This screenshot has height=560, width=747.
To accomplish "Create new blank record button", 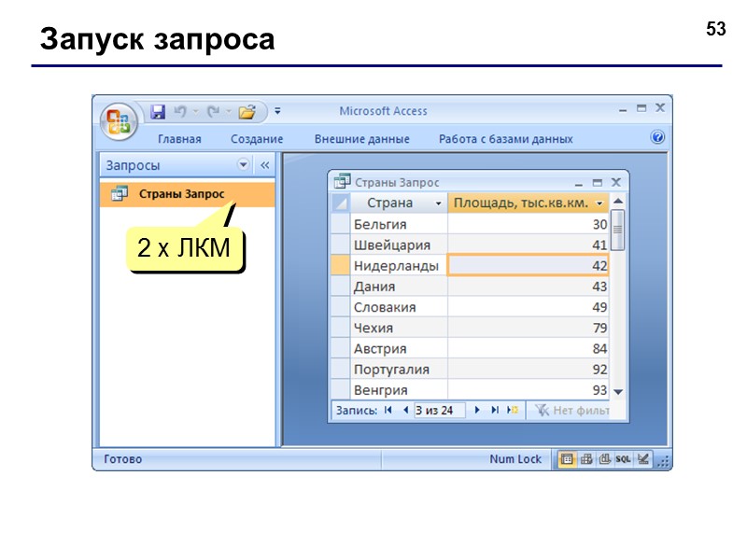I will (513, 410).
